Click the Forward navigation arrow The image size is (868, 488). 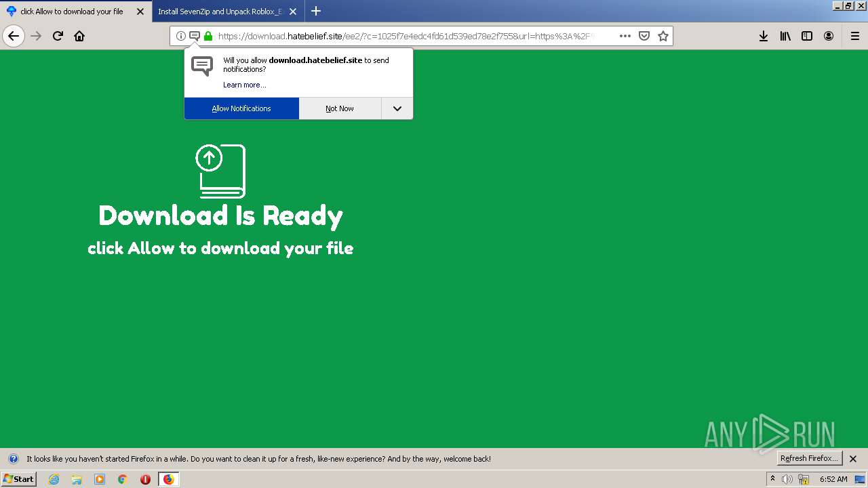[x=36, y=36]
